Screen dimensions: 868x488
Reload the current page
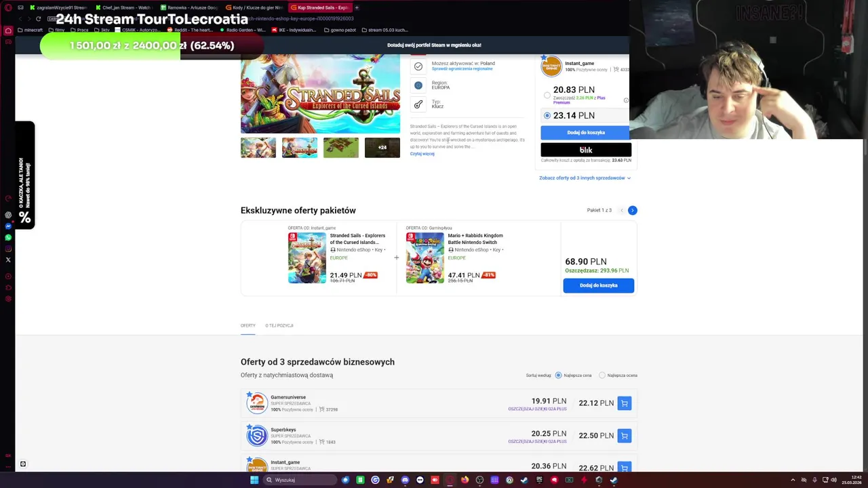point(38,19)
